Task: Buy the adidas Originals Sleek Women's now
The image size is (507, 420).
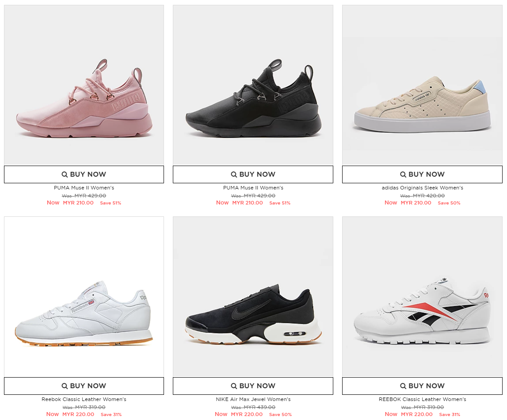Action: pos(422,174)
